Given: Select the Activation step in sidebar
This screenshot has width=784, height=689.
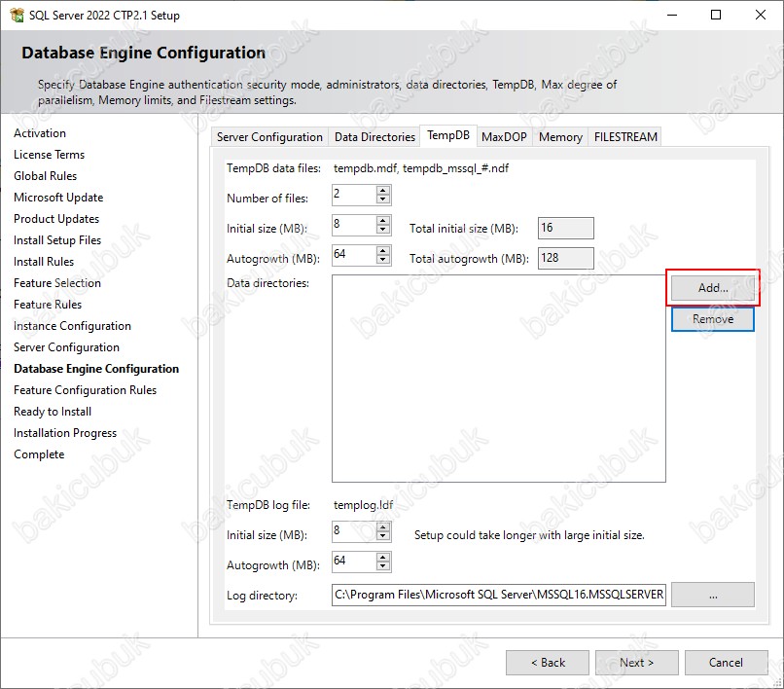Looking at the screenshot, I should 40,133.
